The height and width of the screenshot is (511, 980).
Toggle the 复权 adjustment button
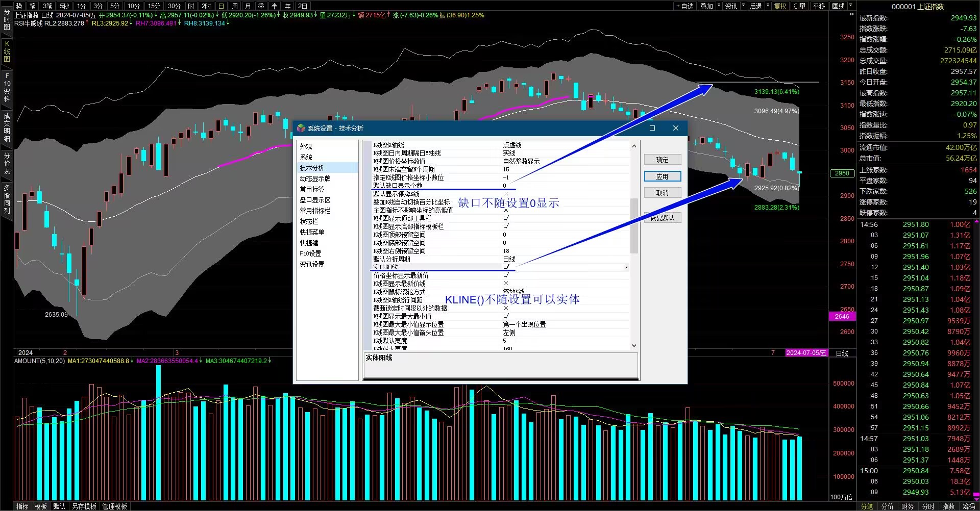click(780, 6)
